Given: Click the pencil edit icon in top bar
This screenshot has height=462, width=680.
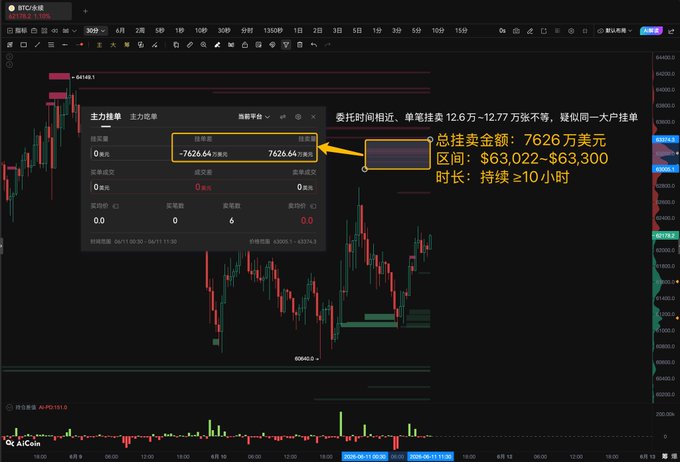Looking at the screenshot, I should pyautogui.click(x=530, y=31).
